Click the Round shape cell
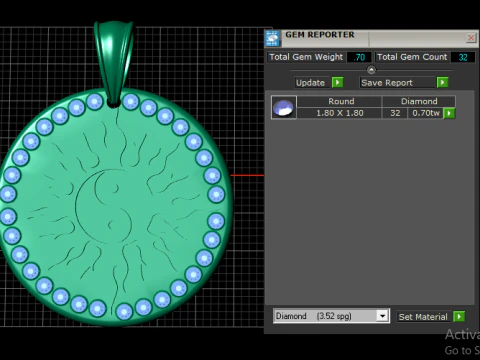Screen dimensions: 480x360 [339, 101]
